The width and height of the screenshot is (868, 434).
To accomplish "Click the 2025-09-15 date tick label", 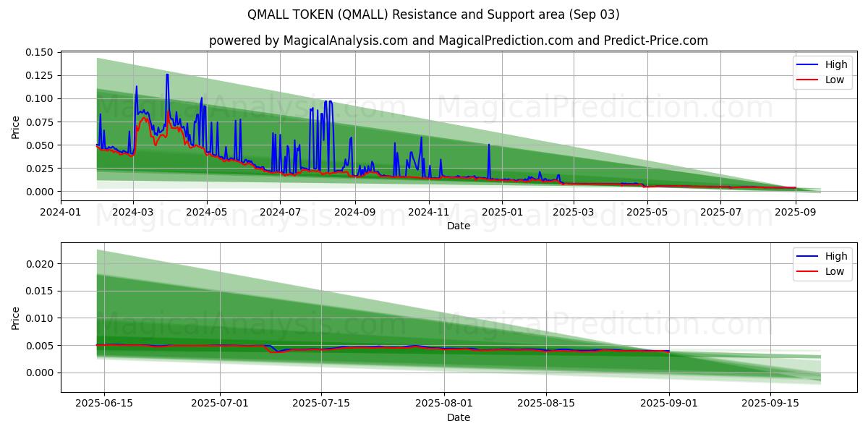I will [771, 404].
